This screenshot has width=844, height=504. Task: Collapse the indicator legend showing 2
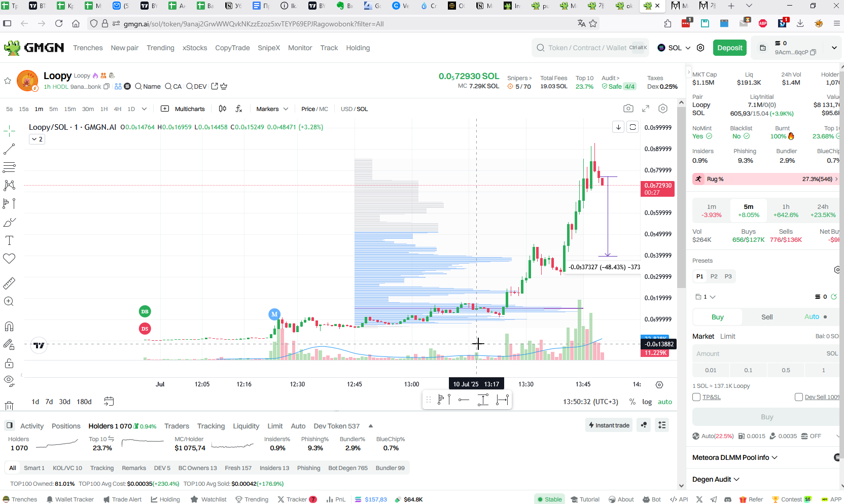[x=37, y=139]
